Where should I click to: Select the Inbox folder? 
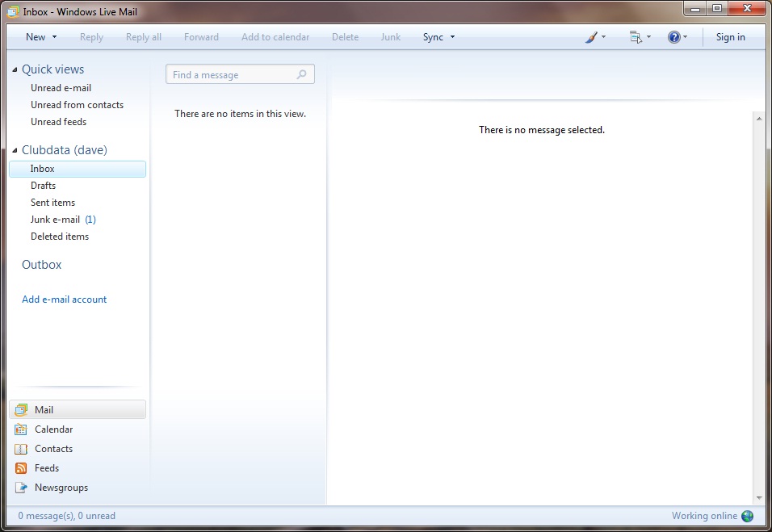pyautogui.click(x=78, y=169)
